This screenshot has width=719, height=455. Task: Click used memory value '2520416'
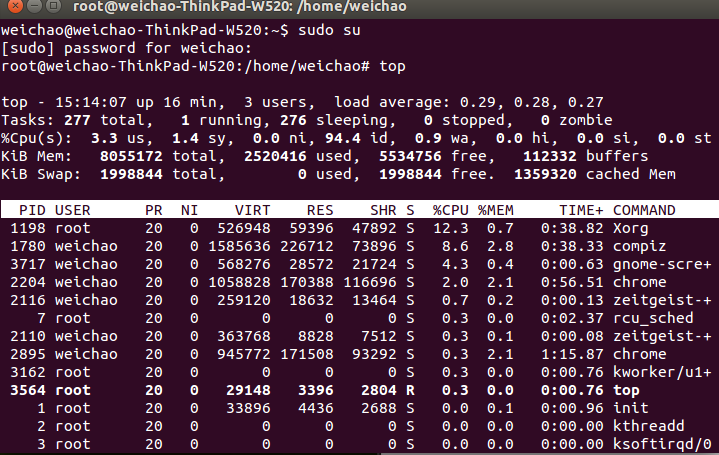pos(275,156)
